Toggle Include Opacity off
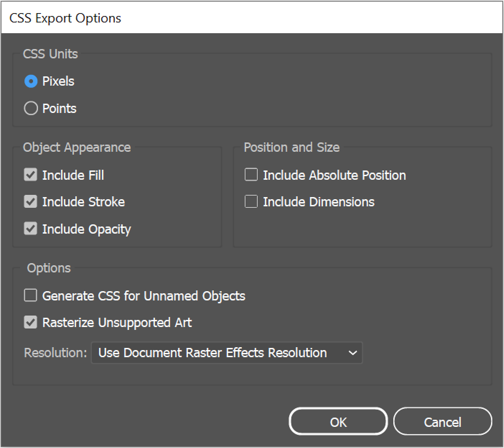504x448 pixels. click(30, 229)
